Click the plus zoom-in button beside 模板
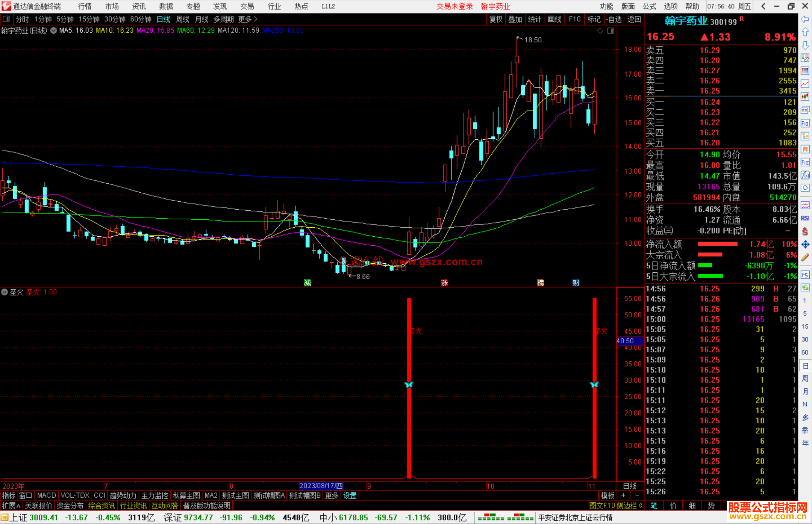This screenshot has height=524, width=812. [x=623, y=495]
